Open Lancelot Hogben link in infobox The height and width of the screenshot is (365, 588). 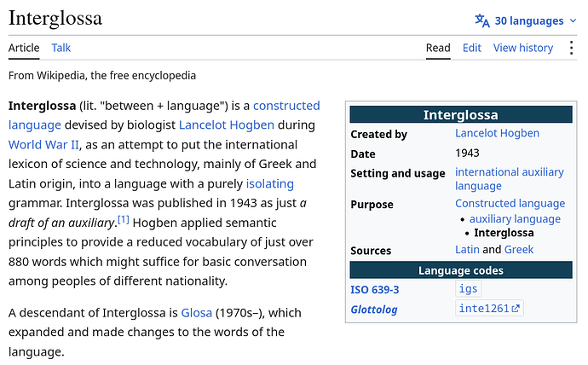click(498, 133)
